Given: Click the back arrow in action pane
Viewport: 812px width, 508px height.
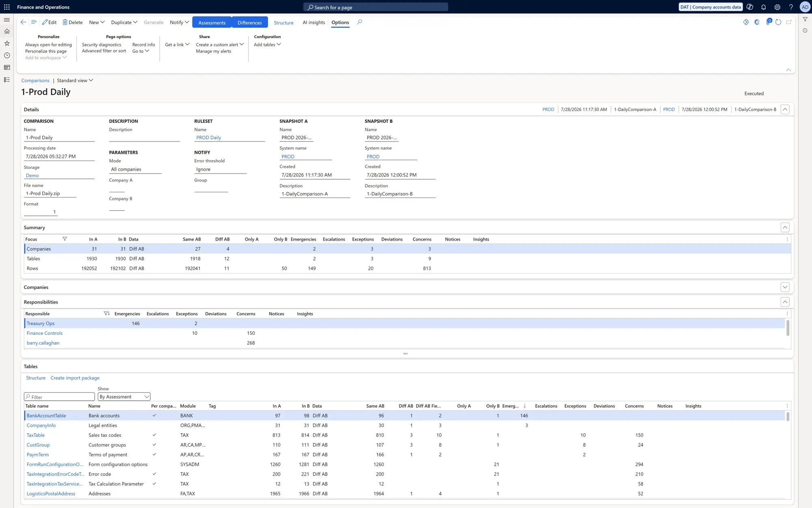Looking at the screenshot, I should tap(23, 22).
